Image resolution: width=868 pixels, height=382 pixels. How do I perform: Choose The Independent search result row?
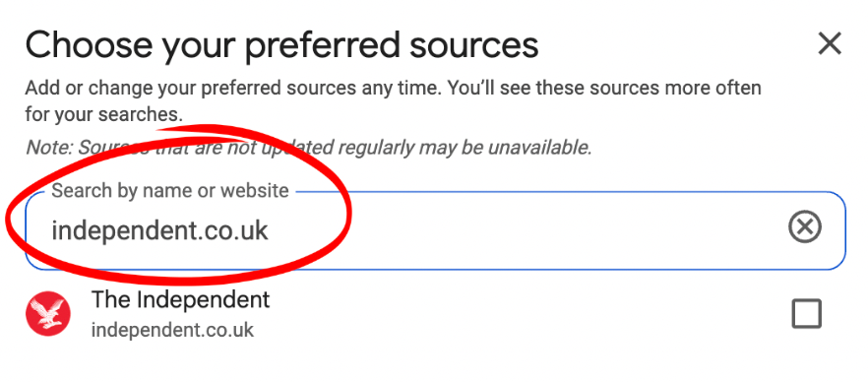click(434, 314)
